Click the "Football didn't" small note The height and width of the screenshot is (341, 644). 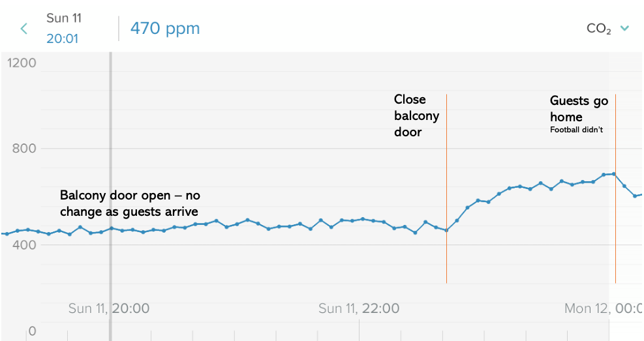[576, 130]
